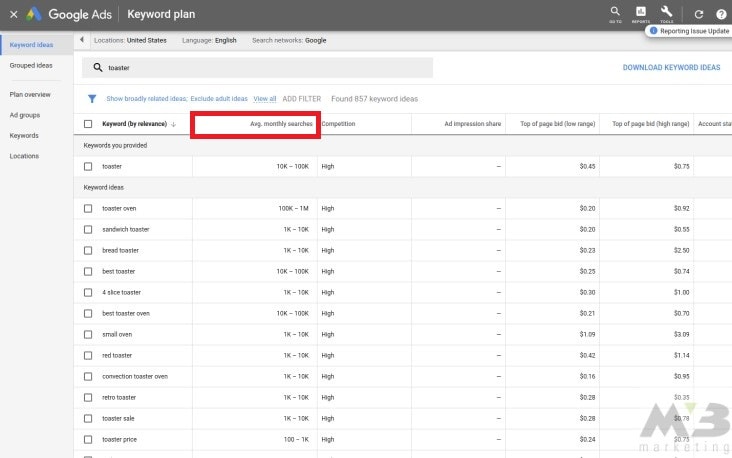Click DOWNLOAD KEYWORD IDEAS

[671, 68]
